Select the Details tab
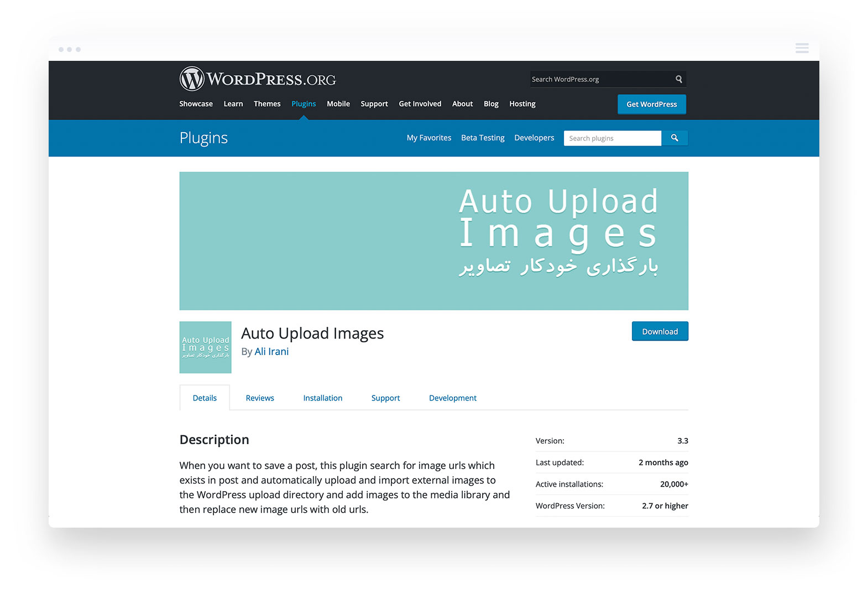Viewport: 868px width, 594px height. [x=205, y=398]
